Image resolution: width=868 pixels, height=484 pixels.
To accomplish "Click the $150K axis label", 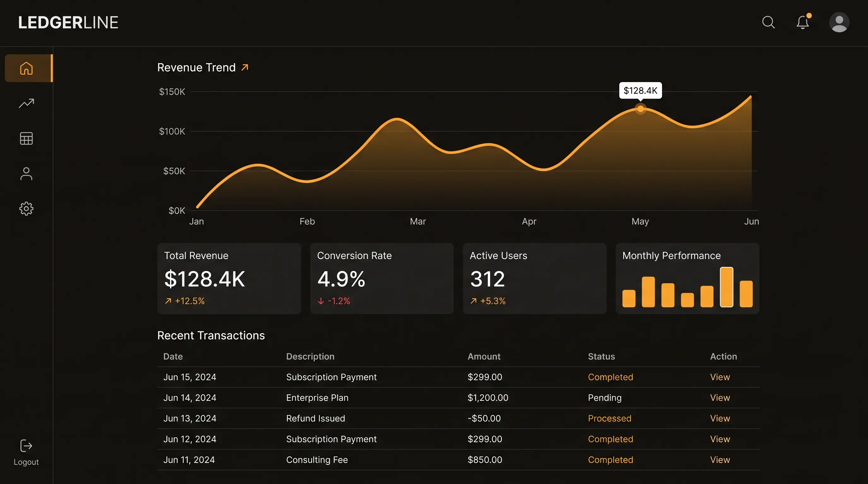I will pos(172,92).
